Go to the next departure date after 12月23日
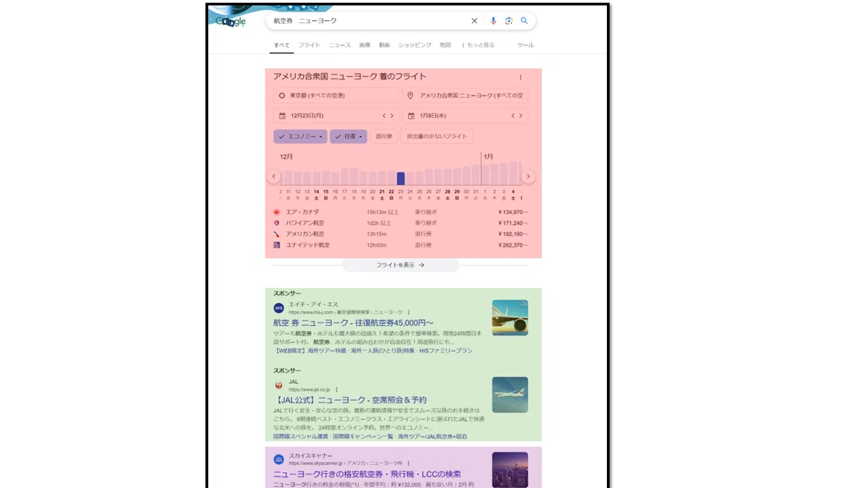Image resolution: width=868 pixels, height=488 pixels. coord(393,116)
